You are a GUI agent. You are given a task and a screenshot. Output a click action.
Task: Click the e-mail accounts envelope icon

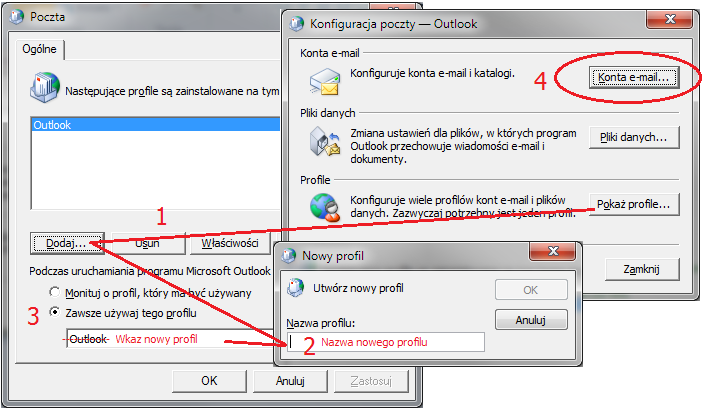pos(325,81)
